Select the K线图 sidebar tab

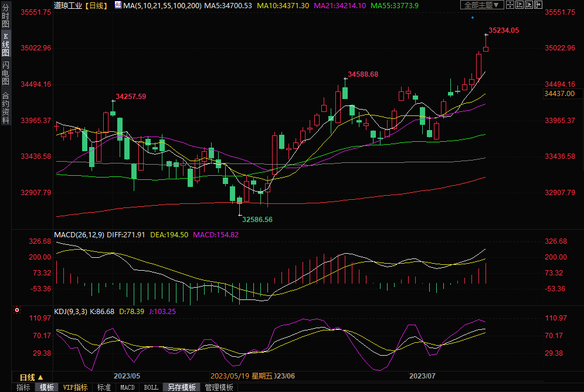pyautogui.click(x=5, y=45)
